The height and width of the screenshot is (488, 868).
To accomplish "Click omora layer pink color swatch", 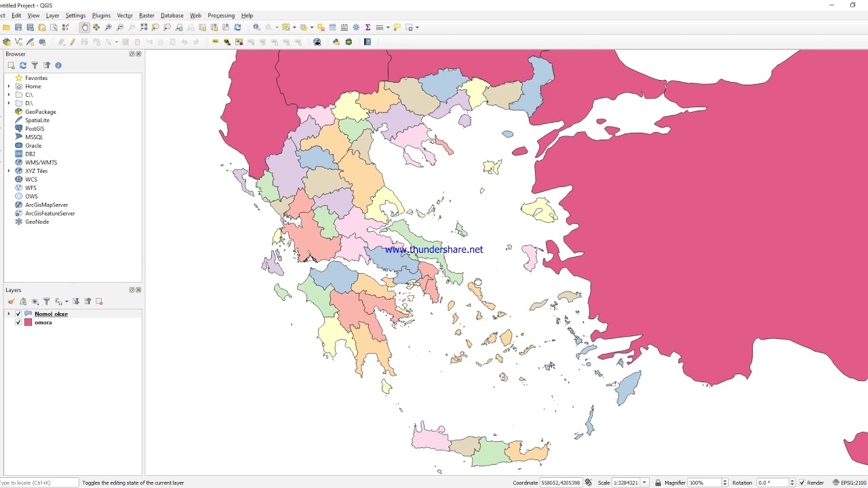I will point(28,323).
